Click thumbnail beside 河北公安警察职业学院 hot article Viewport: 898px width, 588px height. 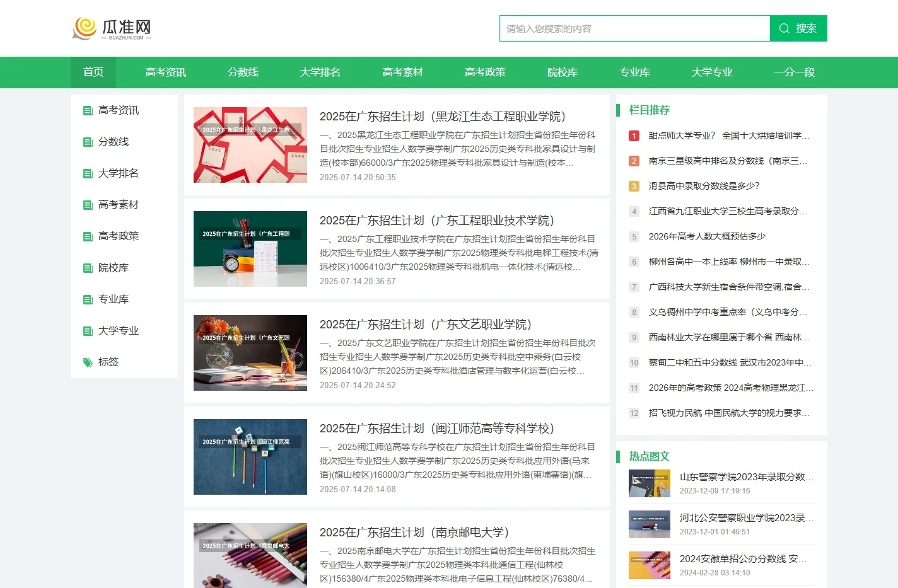(x=650, y=524)
